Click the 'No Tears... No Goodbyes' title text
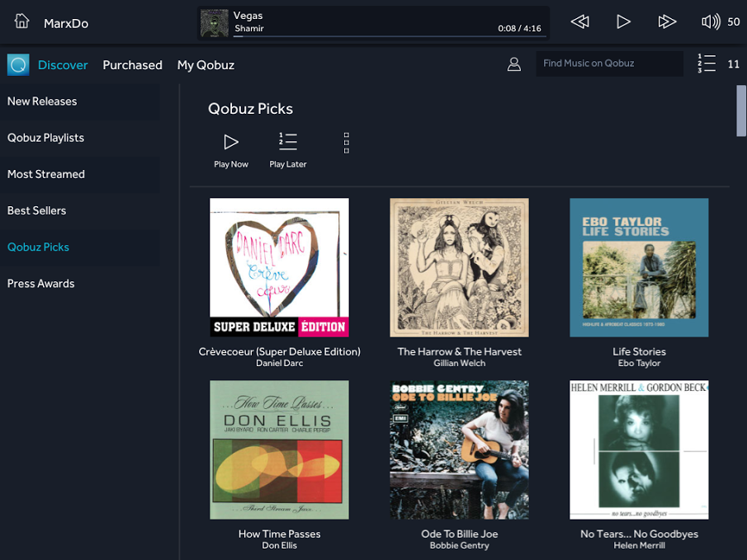This screenshot has height=560, width=747. [640, 534]
